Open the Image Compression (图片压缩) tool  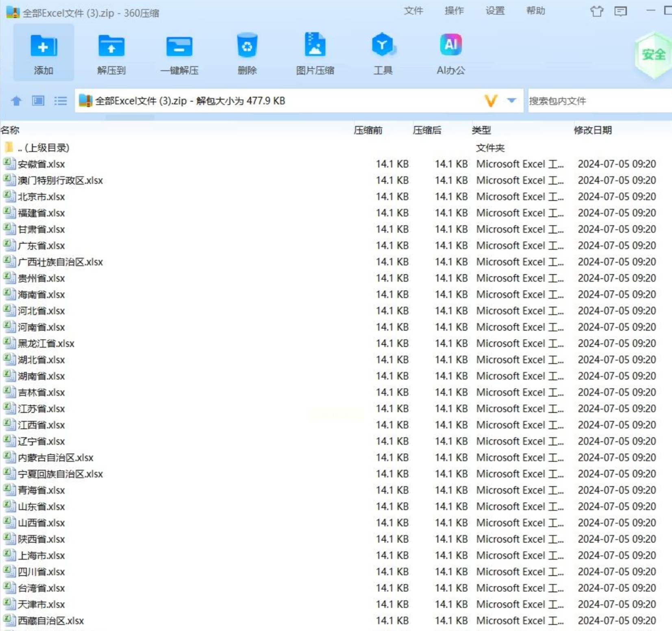[315, 45]
